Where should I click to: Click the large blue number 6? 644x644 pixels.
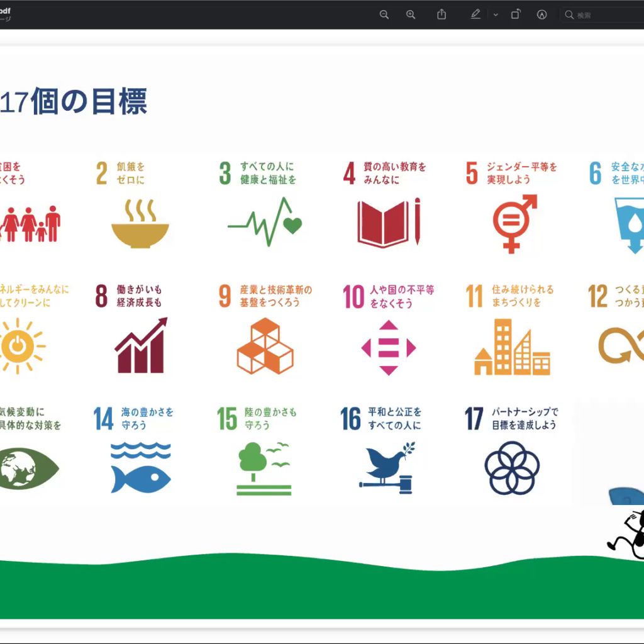[596, 174]
